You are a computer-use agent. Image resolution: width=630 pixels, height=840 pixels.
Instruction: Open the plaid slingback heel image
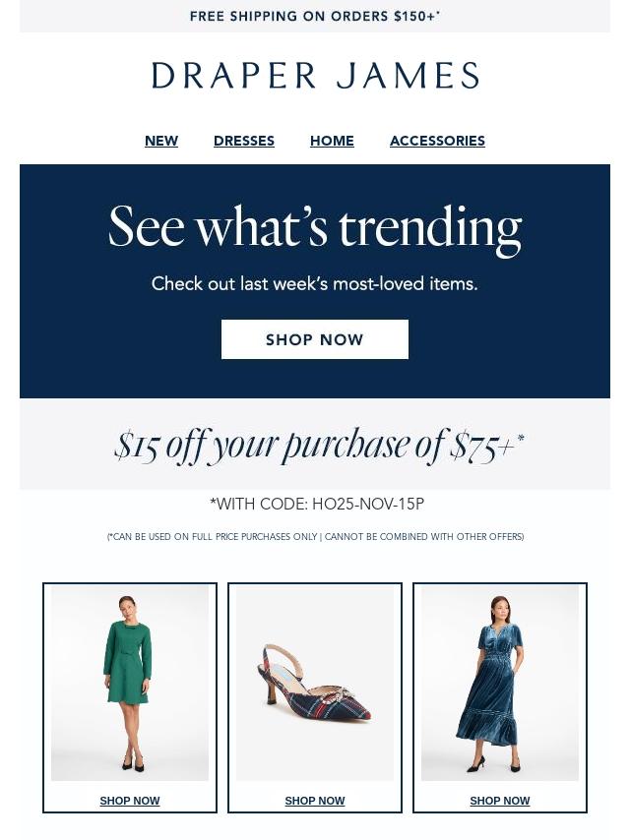point(315,683)
